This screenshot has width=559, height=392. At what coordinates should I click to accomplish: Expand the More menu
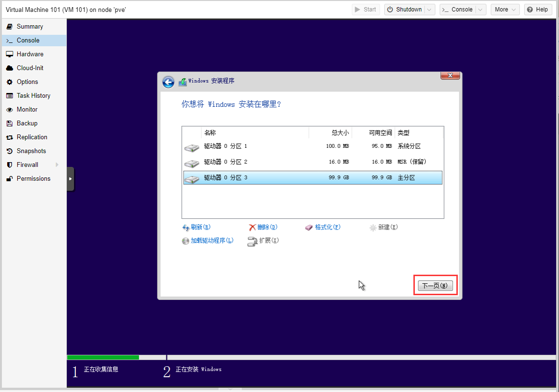[505, 10]
